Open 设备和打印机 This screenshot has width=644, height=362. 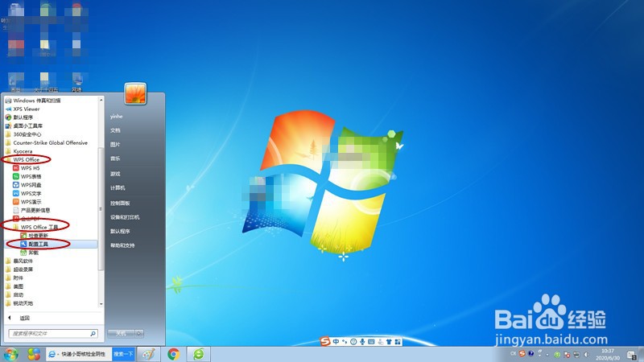point(125,217)
